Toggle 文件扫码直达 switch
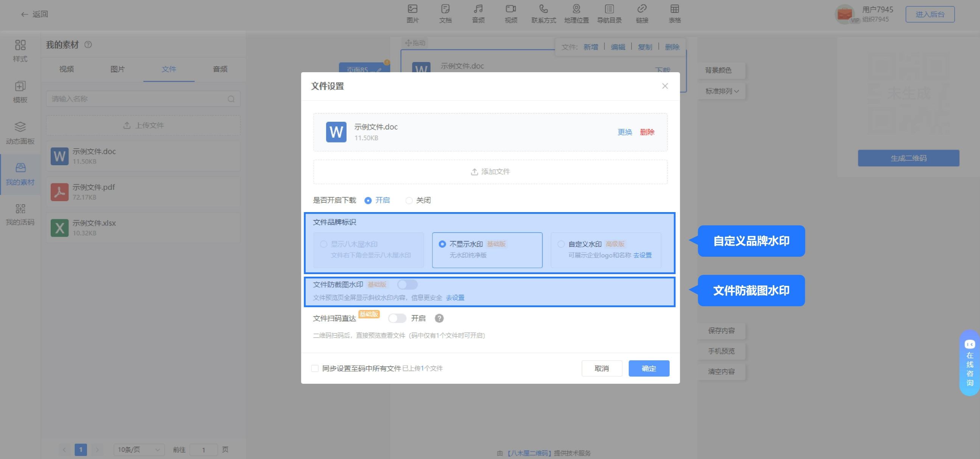This screenshot has width=980, height=459. coord(397,318)
